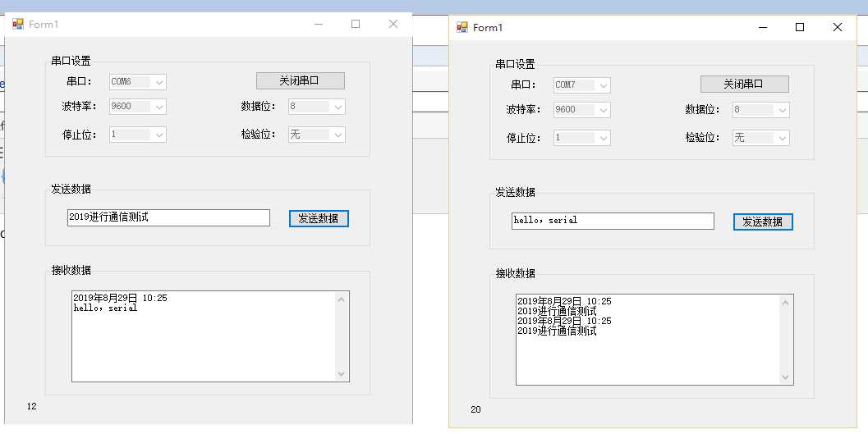Focus the send field containing 2019进行通信测试
The height and width of the screenshot is (434, 868).
click(169, 217)
